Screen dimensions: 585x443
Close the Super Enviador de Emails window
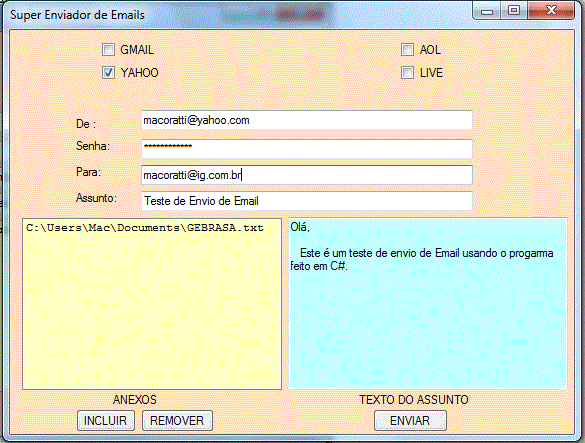[x=551, y=10]
